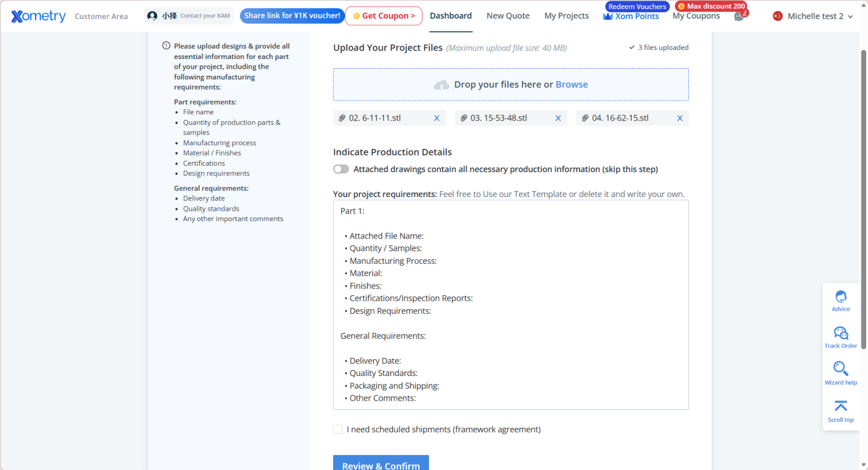
Task: Click the Xometry logo
Action: click(39, 16)
